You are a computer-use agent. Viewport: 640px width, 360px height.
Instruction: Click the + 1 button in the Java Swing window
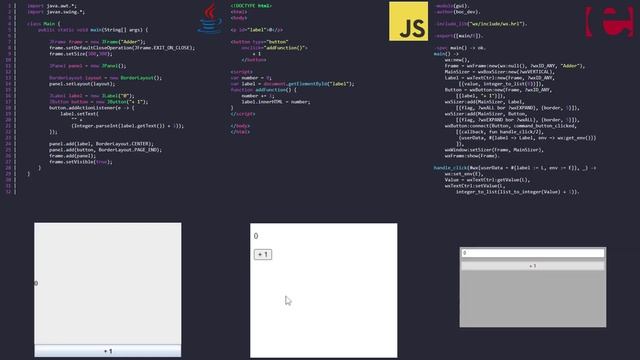108,351
